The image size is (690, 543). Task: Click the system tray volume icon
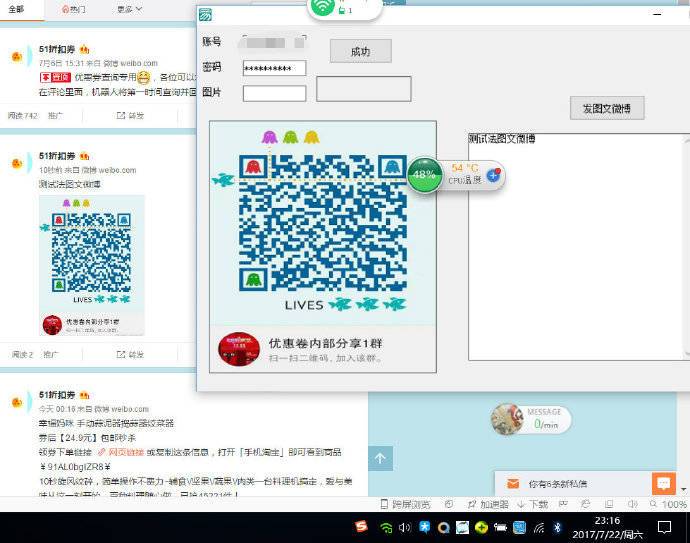(404, 527)
